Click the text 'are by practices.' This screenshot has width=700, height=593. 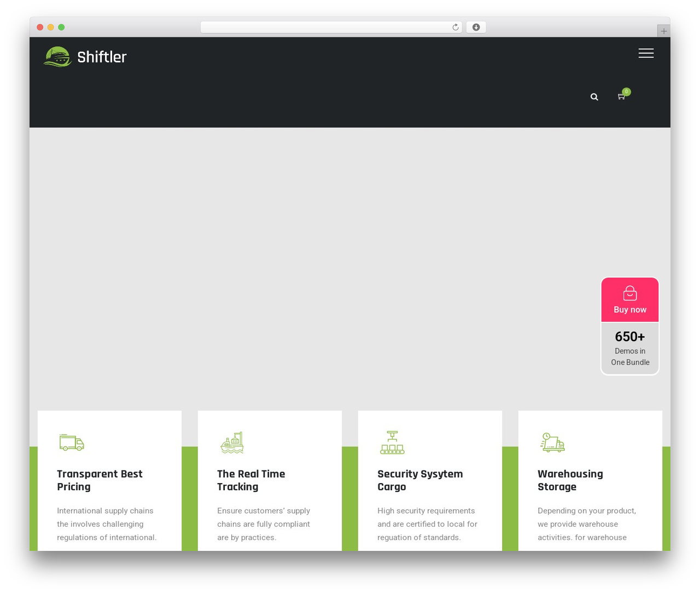click(247, 538)
